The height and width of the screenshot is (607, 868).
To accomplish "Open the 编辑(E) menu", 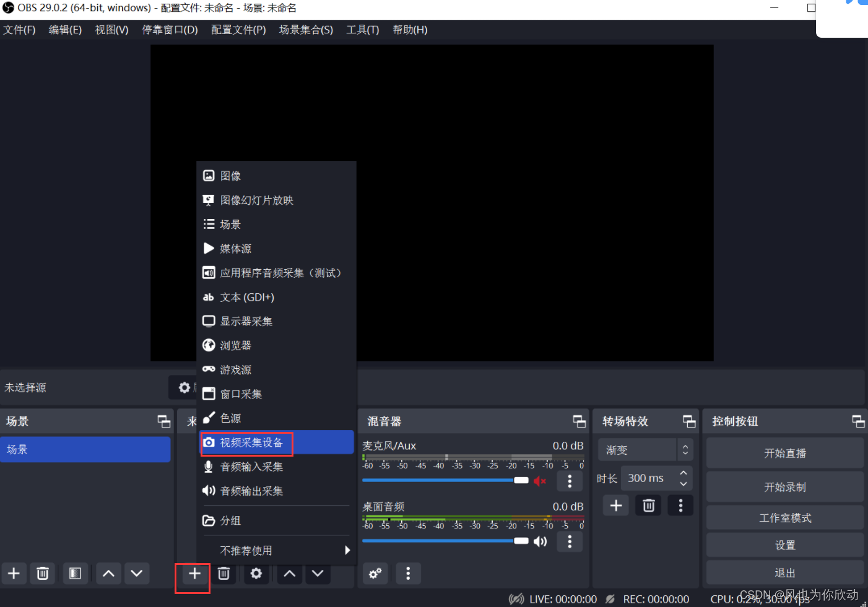I will (x=65, y=30).
